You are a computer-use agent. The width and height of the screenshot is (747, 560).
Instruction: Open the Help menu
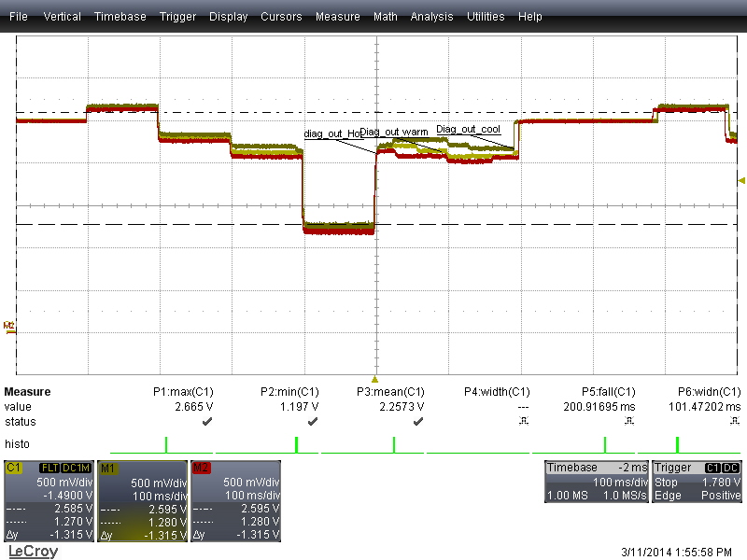(530, 17)
